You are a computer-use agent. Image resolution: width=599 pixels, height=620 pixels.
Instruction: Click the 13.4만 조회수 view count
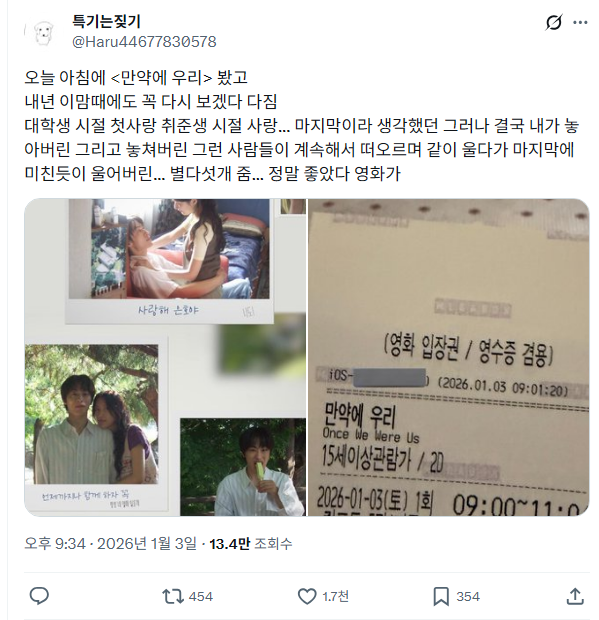pyautogui.click(x=251, y=544)
